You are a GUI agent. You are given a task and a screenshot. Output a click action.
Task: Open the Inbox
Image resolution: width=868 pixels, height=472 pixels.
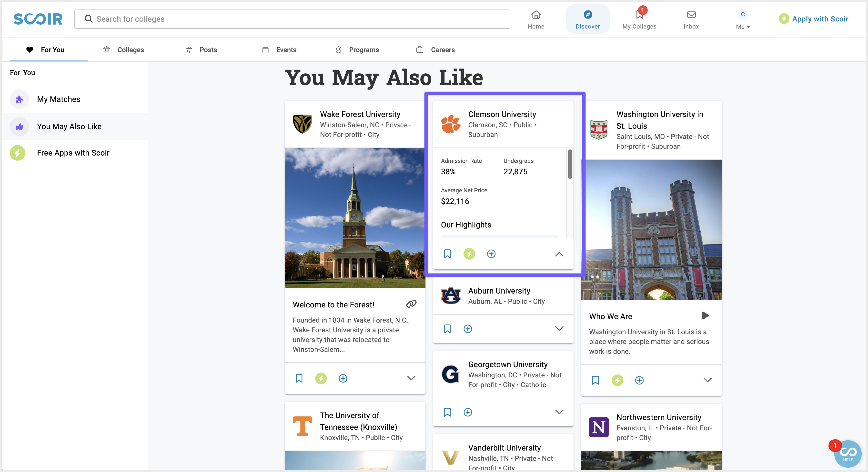click(691, 19)
